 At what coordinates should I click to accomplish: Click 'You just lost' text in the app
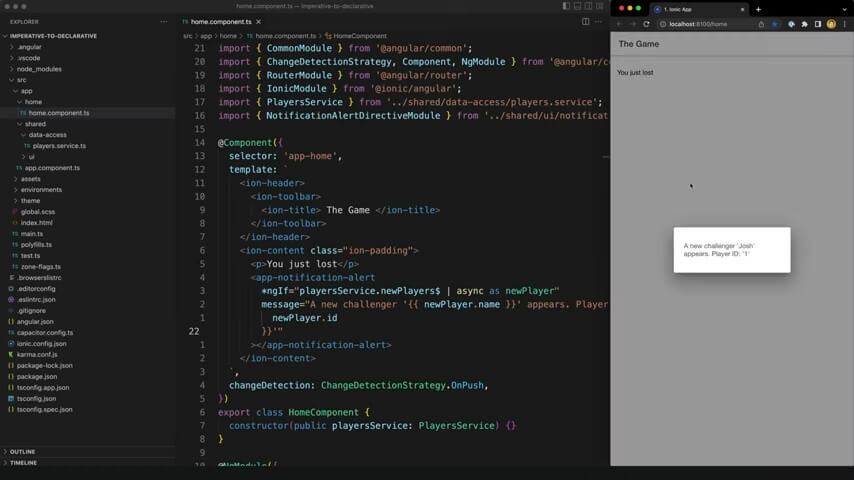tap(635, 72)
